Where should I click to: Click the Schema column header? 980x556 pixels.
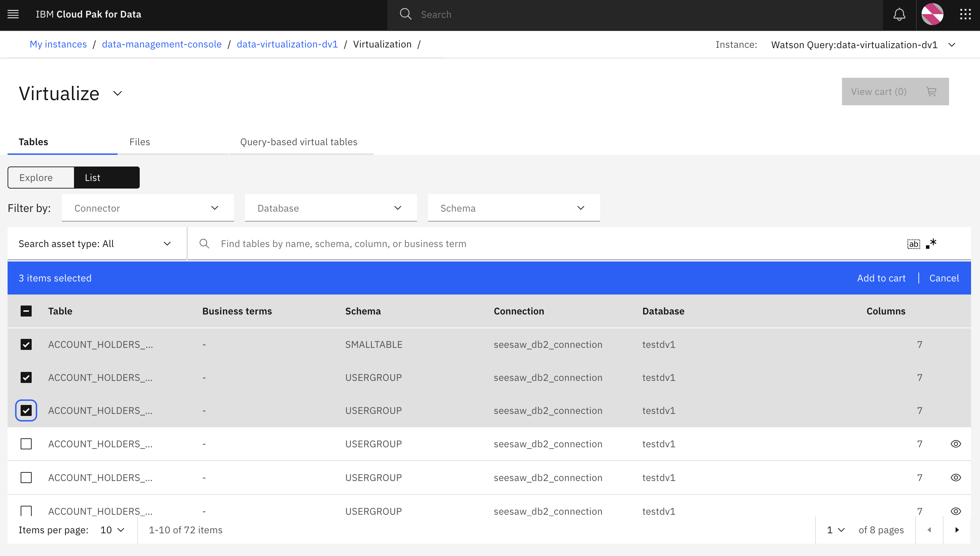(363, 311)
